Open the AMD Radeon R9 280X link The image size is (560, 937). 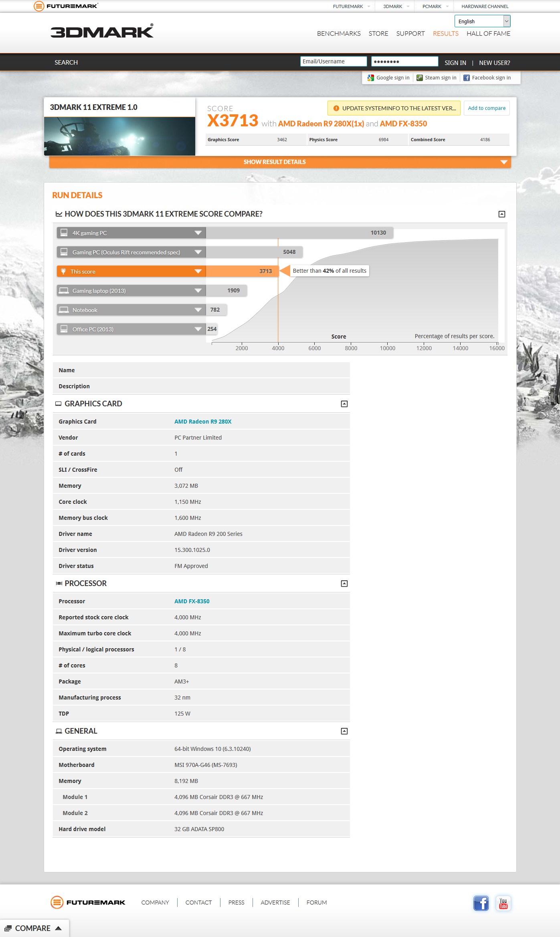(203, 422)
